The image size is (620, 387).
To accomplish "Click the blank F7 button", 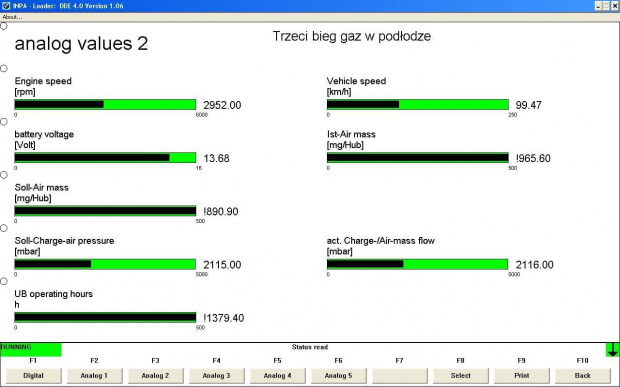I will (x=399, y=376).
